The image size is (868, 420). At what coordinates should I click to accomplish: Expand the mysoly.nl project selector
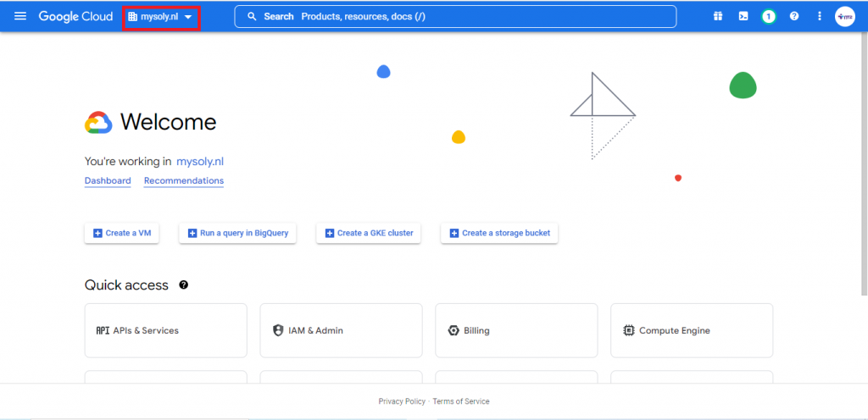[x=160, y=17]
